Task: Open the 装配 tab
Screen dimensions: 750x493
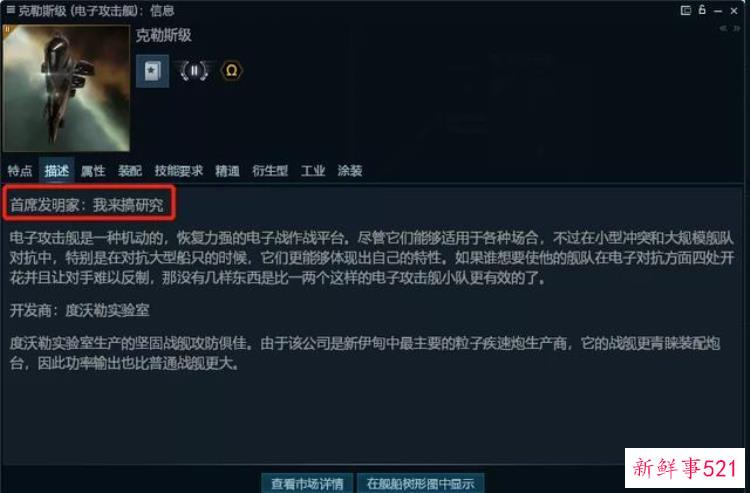Action: [130, 171]
